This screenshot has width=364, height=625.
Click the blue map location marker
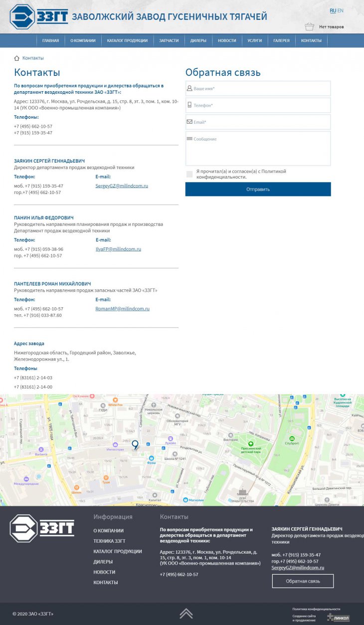pyautogui.click(x=135, y=444)
